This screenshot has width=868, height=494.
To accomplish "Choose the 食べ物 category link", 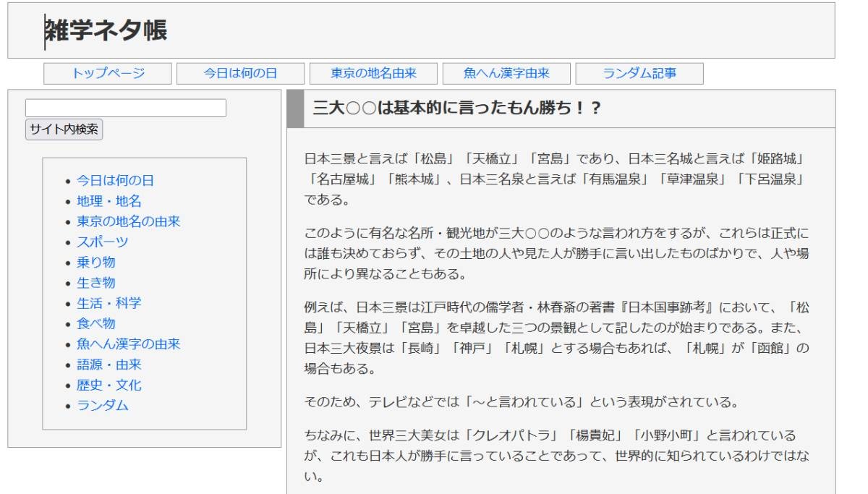I will pyautogui.click(x=95, y=323).
